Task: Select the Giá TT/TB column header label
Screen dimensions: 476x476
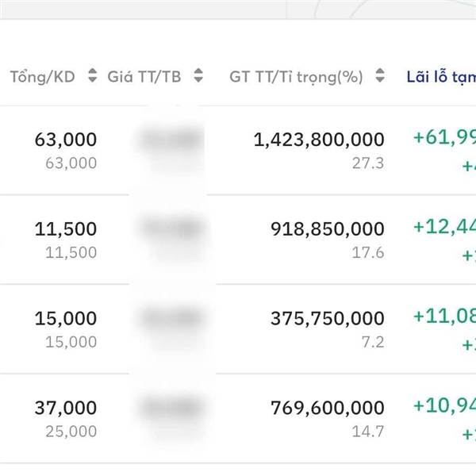Action: (x=144, y=77)
